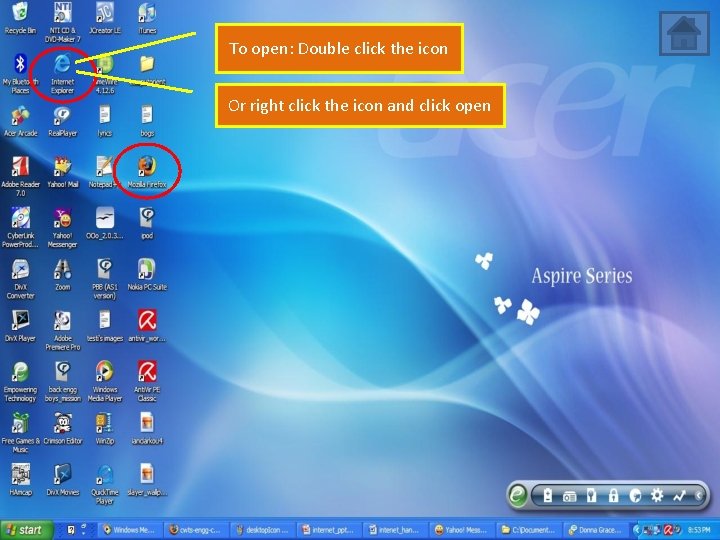Image resolution: width=720 pixels, height=540 pixels.
Task: Switch to desktopicon taskbar window
Action: tap(263, 530)
